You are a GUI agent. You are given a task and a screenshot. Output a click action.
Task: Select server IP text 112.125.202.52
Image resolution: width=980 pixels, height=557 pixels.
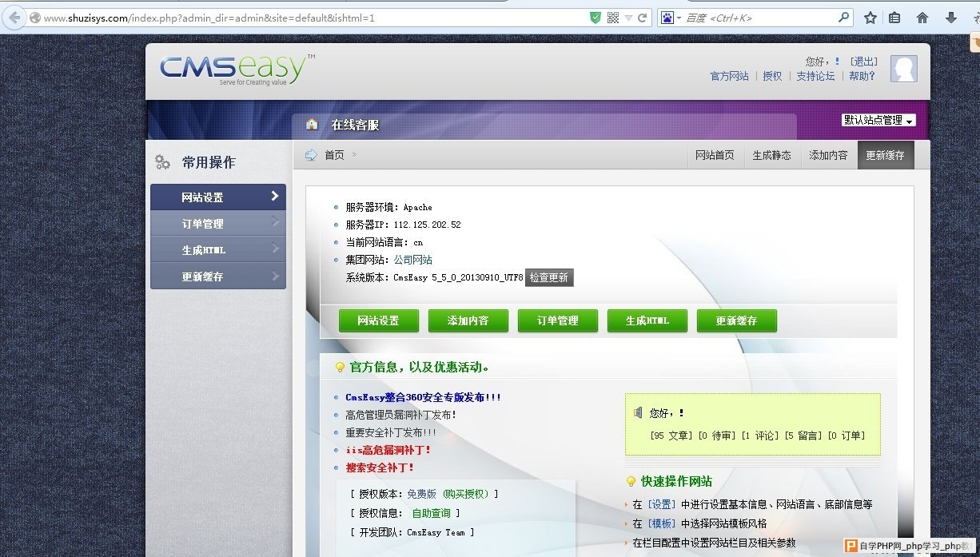pos(428,225)
